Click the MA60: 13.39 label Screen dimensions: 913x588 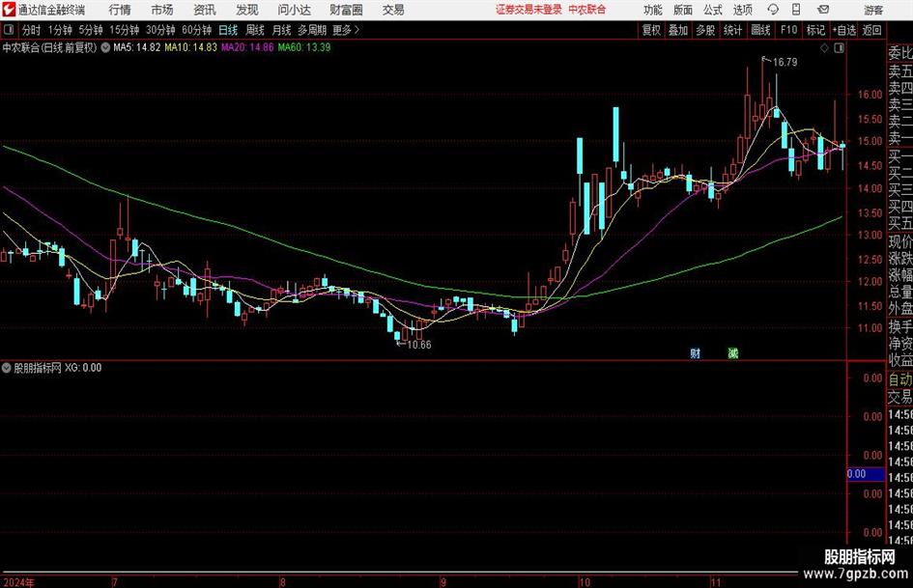tap(304, 47)
